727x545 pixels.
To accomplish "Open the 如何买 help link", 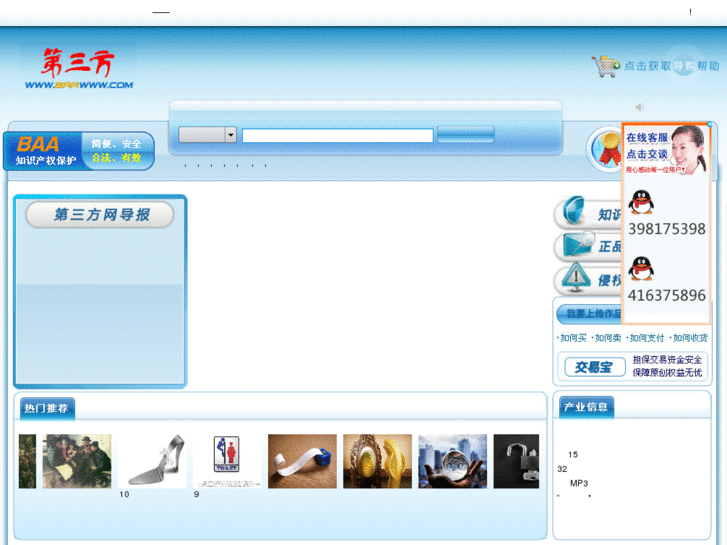I will [572, 338].
